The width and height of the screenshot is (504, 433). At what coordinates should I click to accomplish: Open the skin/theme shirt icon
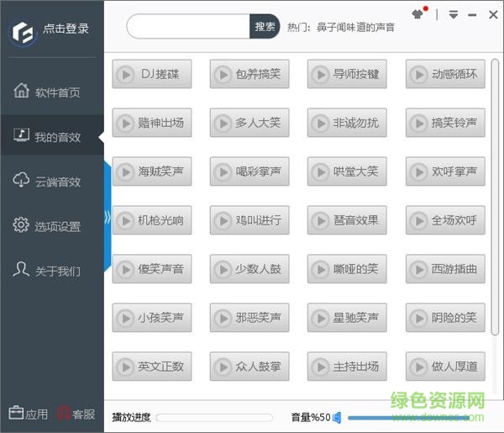418,14
